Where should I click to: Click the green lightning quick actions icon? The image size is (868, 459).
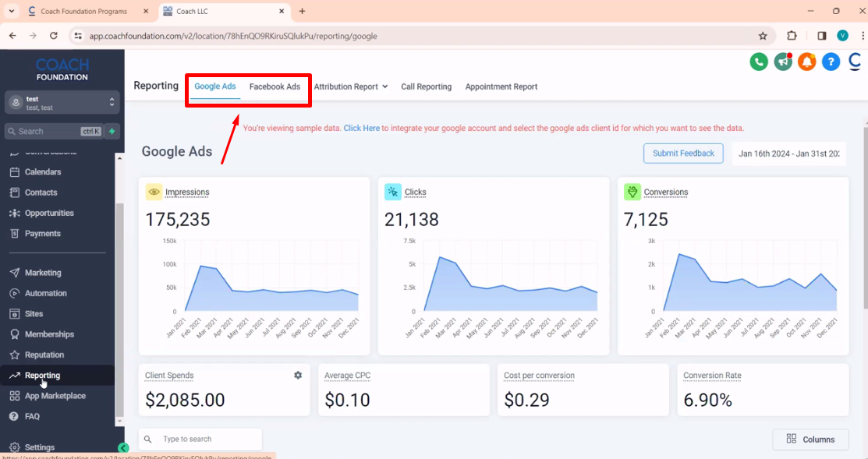point(112,131)
